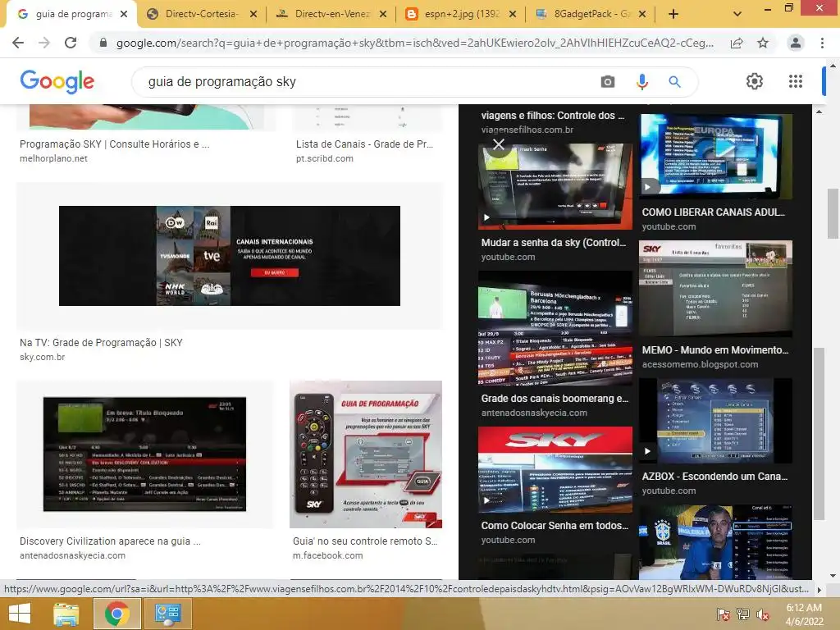Close the image preview panel with X
This screenshot has height=630, width=840.
click(499, 144)
